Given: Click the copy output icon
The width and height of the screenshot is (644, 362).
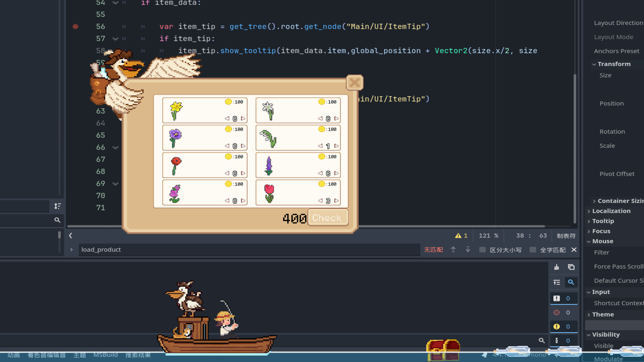Looking at the screenshot, I should (571, 267).
